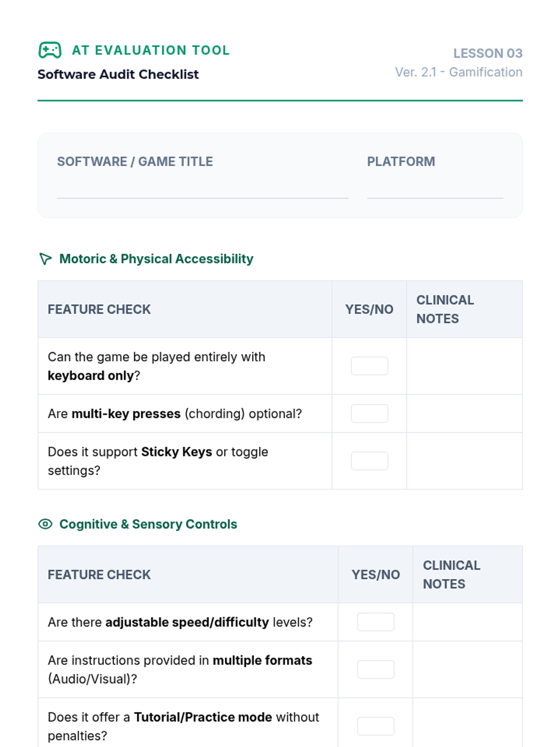Check the adjustable speed/difficulty Yes/No box

pyautogui.click(x=376, y=622)
